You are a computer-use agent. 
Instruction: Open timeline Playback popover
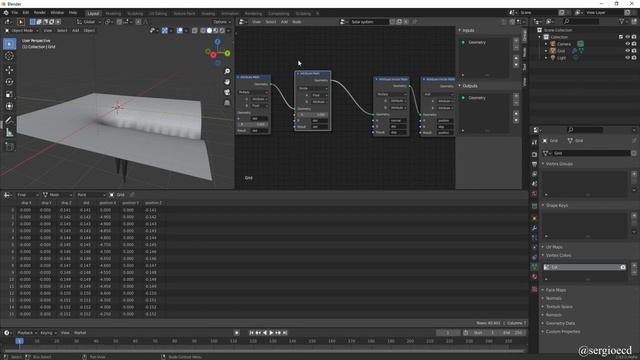(x=27, y=333)
